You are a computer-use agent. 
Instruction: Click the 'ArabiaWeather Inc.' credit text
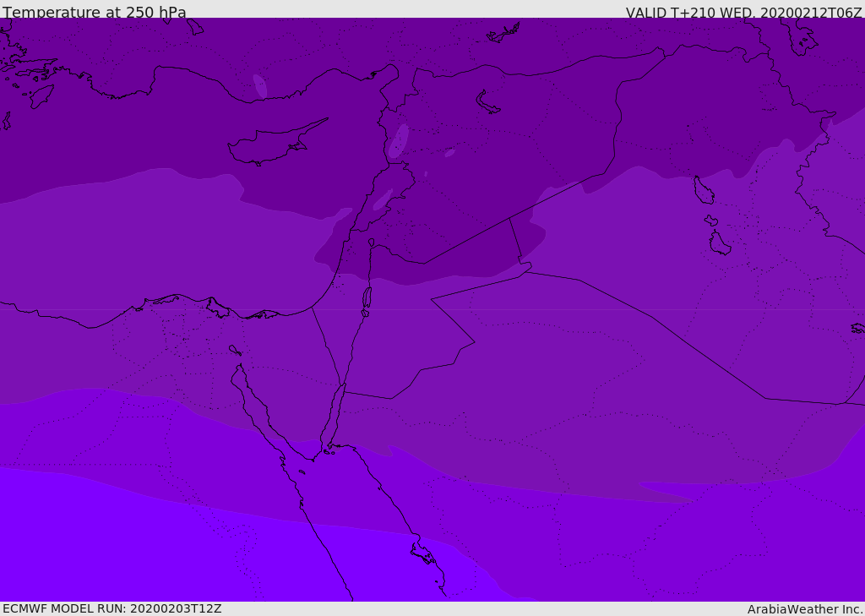(805, 609)
